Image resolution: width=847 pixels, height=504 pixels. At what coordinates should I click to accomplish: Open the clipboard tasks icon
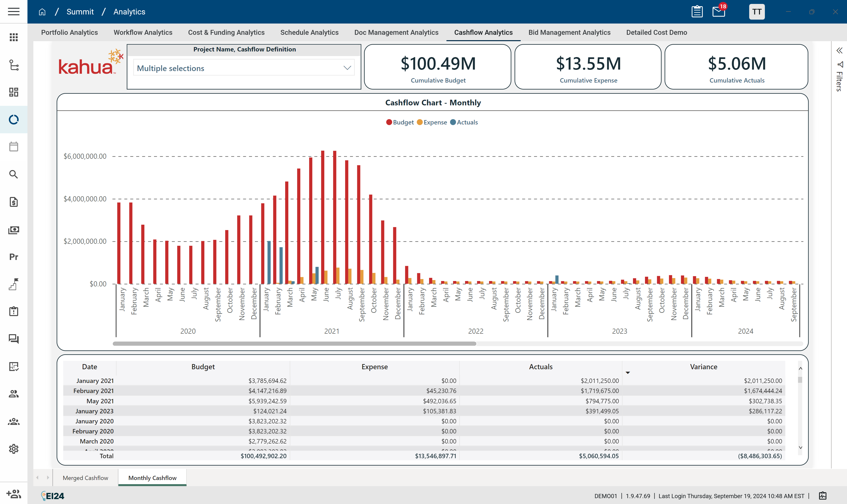click(x=697, y=12)
